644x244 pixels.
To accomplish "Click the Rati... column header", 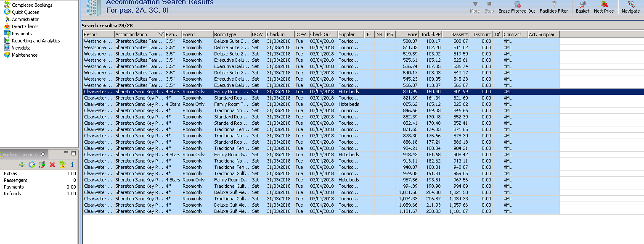I will tap(173, 34).
